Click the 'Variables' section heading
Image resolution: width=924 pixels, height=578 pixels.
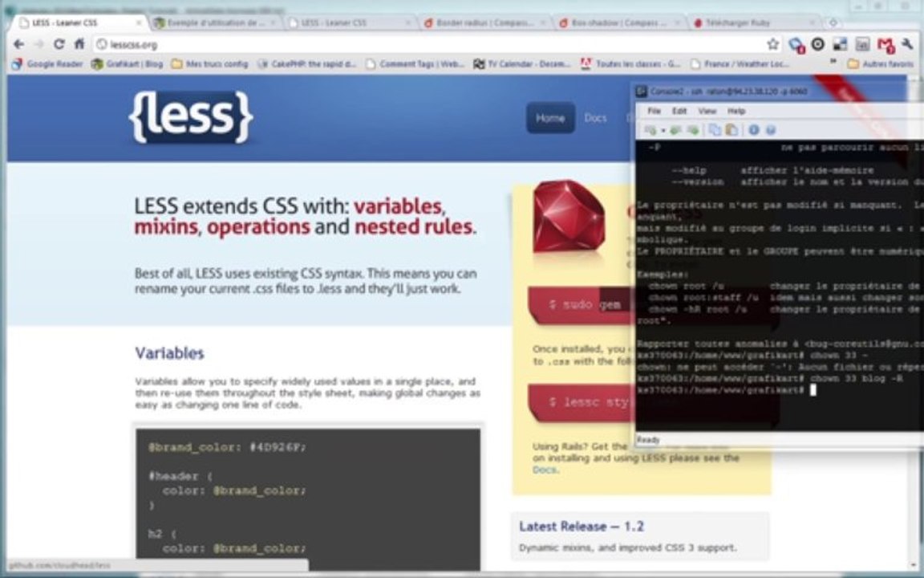pyautogui.click(x=170, y=352)
